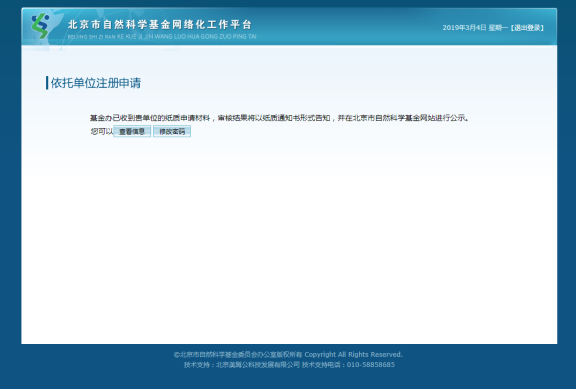The width and height of the screenshot is (576, 389).
Task: Click the Copyright All Rights Reserved text
Action: pyautogui.click(x=353, y=354)
